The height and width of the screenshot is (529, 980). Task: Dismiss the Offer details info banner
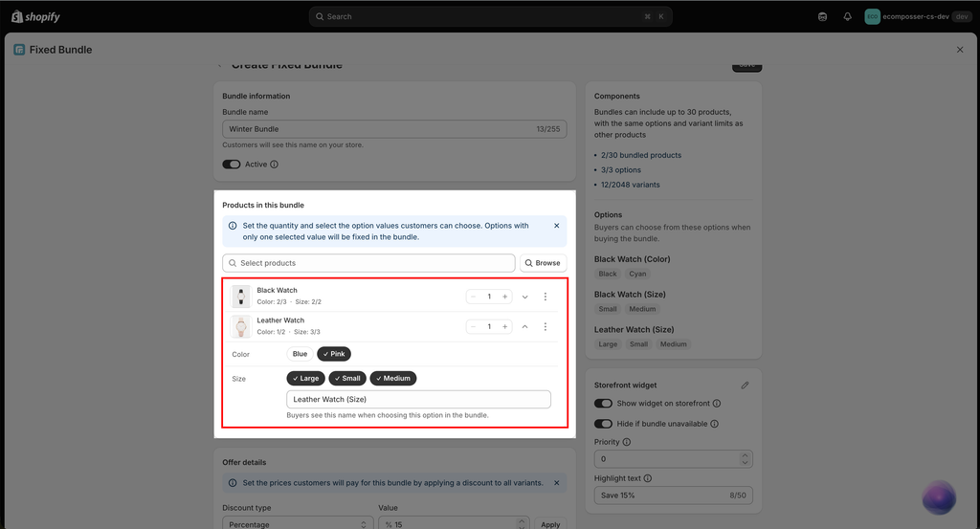[556, 483]
